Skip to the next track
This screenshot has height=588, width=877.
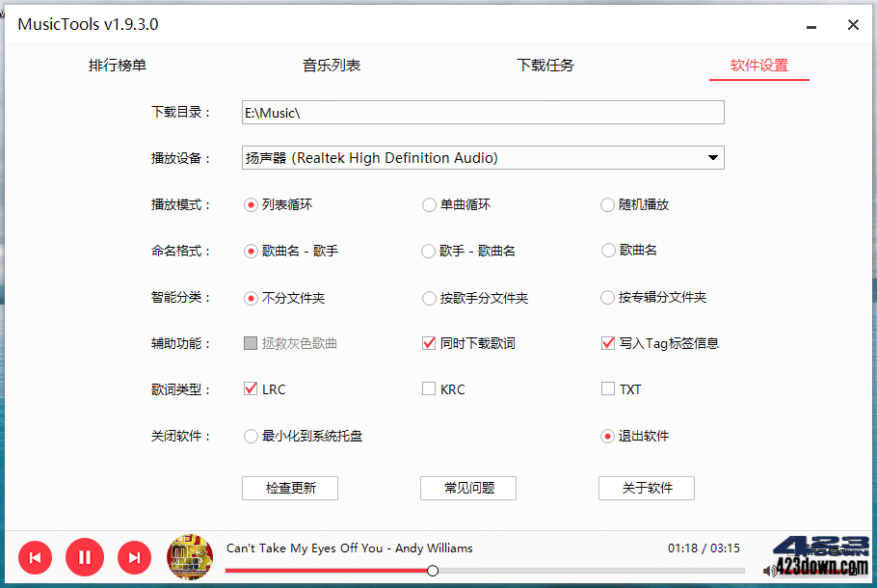[134, 557]
